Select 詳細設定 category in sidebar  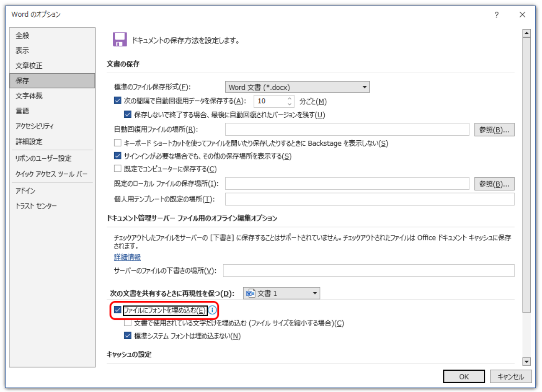coord(52,141)
